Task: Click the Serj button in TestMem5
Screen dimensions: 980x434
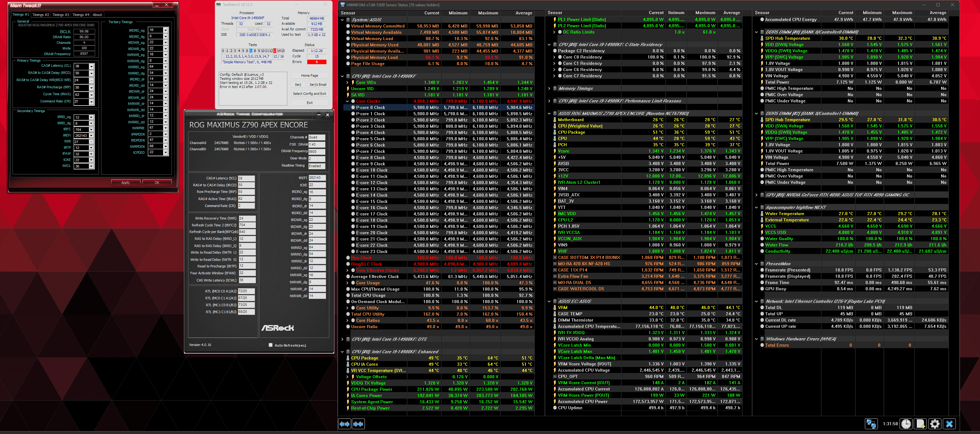Action: 298,85
